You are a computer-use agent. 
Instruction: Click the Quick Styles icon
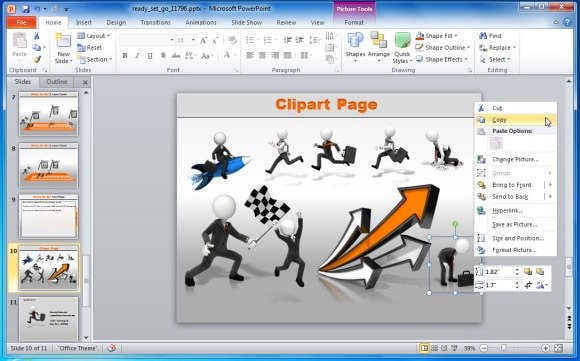[x=402, y=40]
